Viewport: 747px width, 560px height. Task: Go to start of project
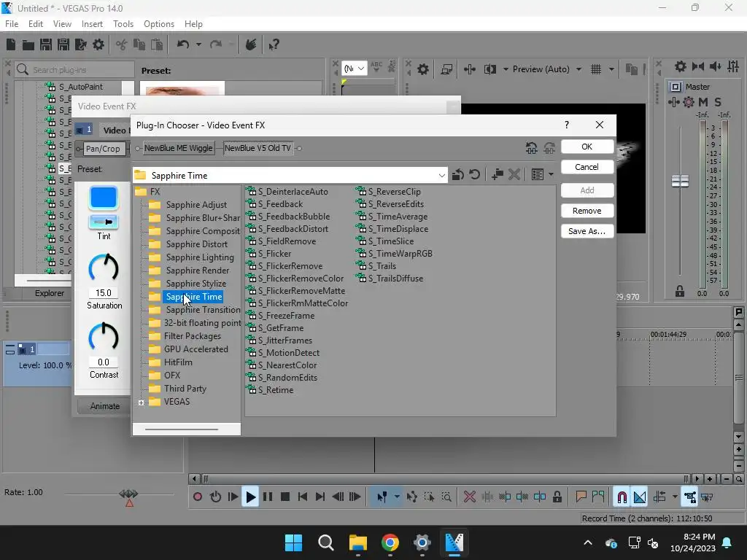[x=303, y=497]
